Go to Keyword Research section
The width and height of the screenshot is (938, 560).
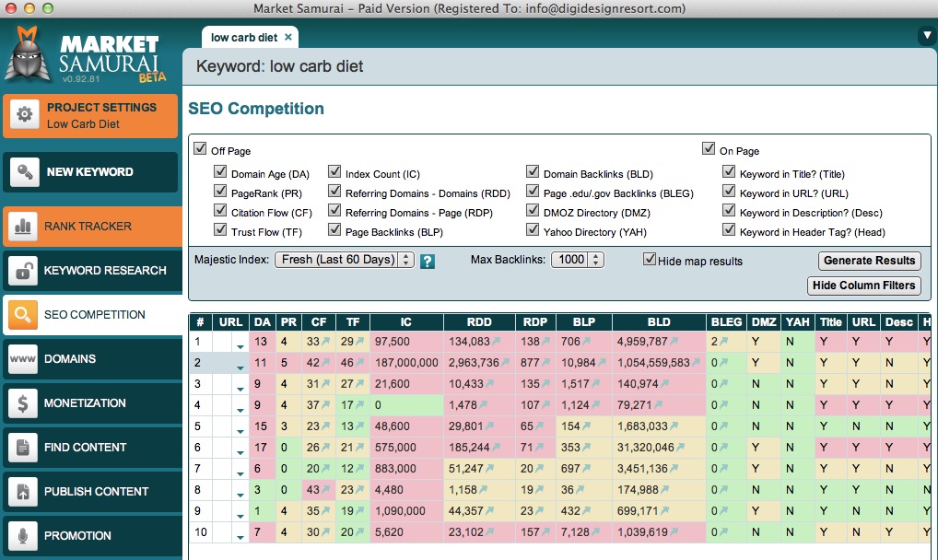point(93,271)
